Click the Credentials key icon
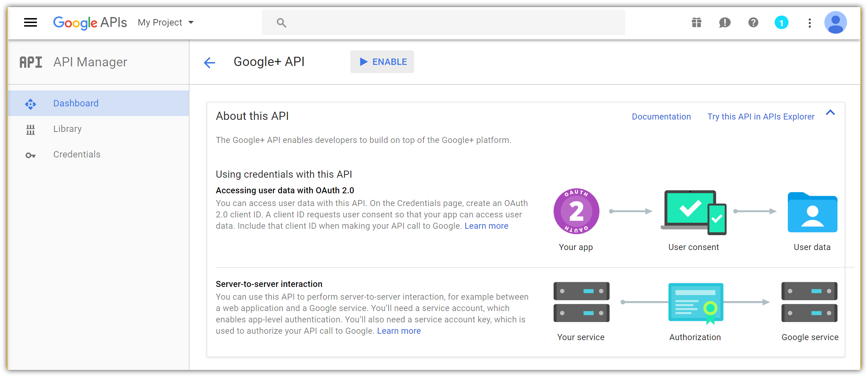The width and height of the screenshot is (868, 377). click(31, 155)
